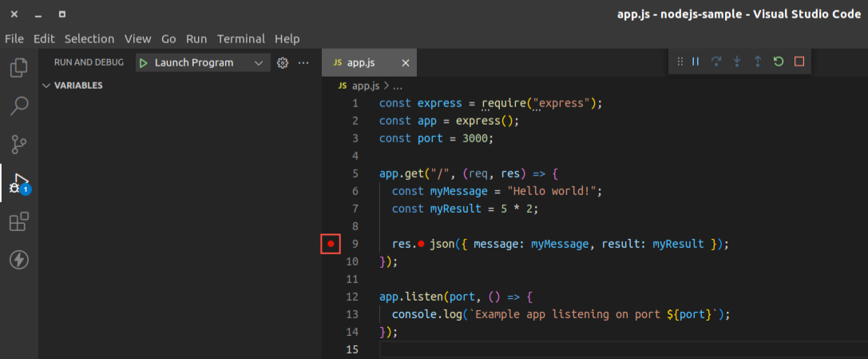868x359 pixels.
Task: Pause the debugger from the debug toolbar
Action: coord(696,62)
